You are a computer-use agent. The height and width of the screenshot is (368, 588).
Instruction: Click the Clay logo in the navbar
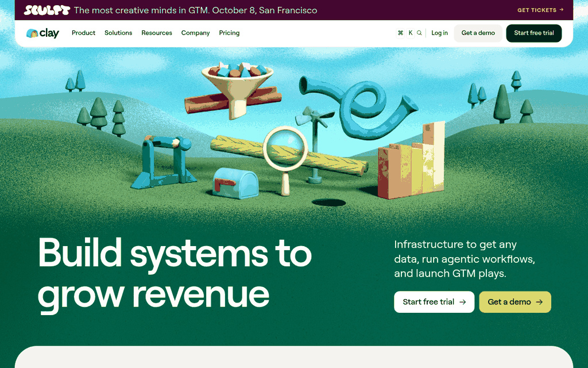tap(42, 33)
